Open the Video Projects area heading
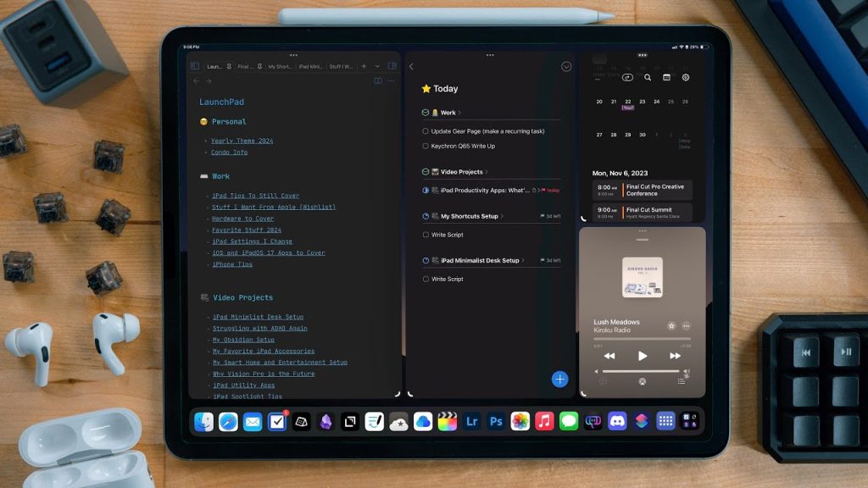Image resolution: width=868 pixels, height=488 pixels. [x=462, y=171]
